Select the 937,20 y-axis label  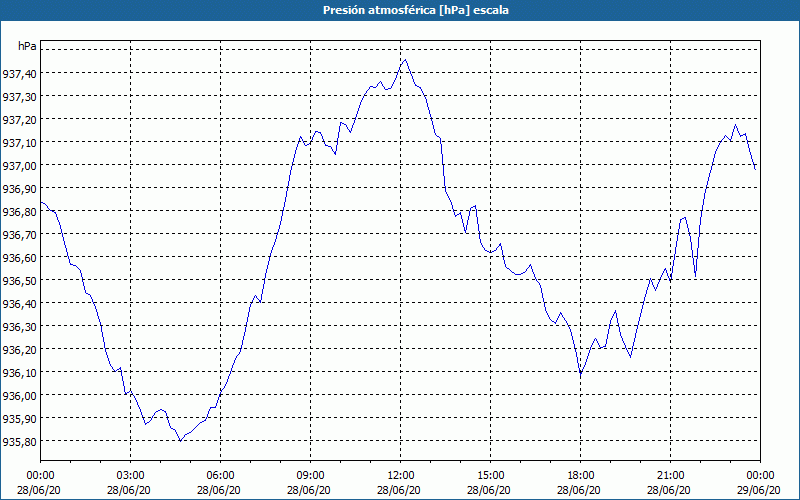pos(20,120)
